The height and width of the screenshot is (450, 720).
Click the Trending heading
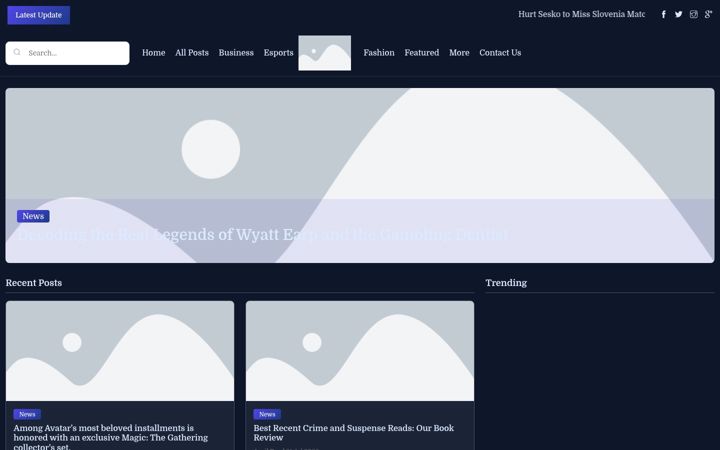pyautogui.click(x=506, y=283)
